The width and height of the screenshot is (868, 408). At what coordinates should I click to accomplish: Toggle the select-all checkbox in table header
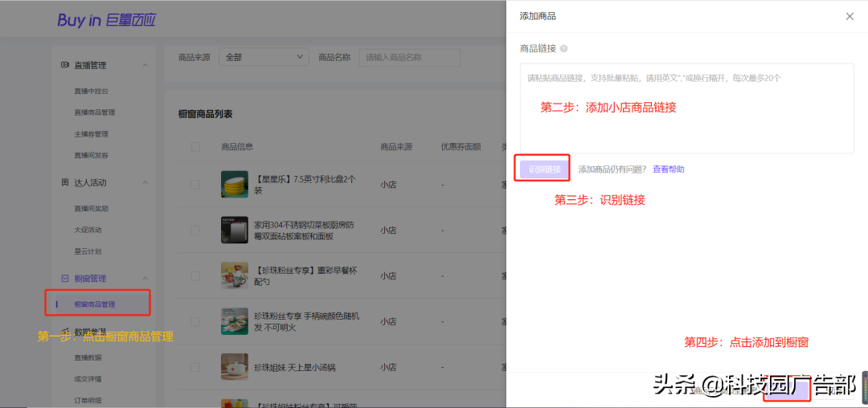[195, 147]
